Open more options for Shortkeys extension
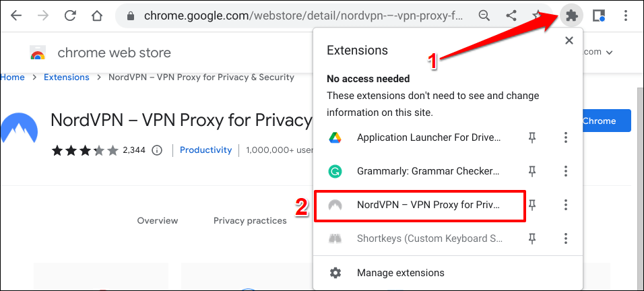This screenshot has width=644, height=291. point(566,238)
